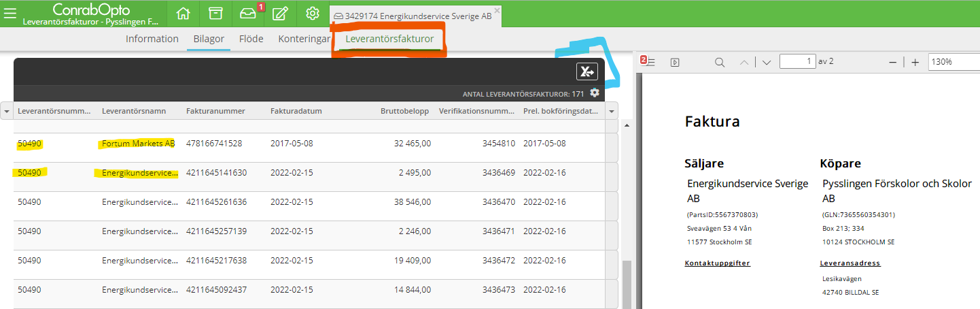The image size is (980, 309).
Task: Switch to the Konteringar tab
Action: (x=304, y=39)
